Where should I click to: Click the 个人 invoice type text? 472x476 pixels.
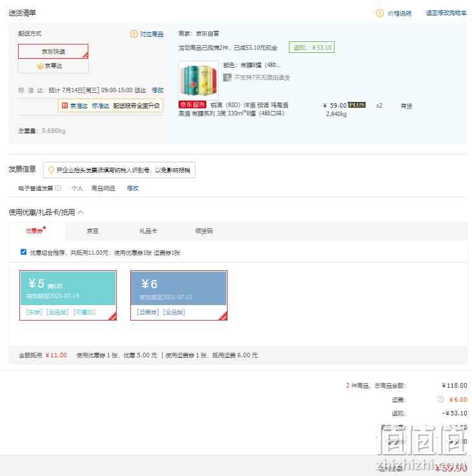(x=77, y=188)
